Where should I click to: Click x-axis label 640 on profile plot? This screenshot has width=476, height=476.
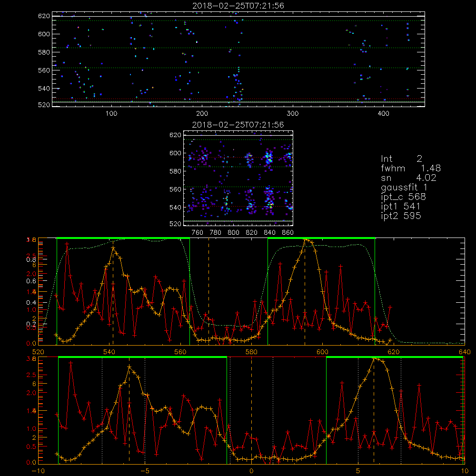coord(465,352)
